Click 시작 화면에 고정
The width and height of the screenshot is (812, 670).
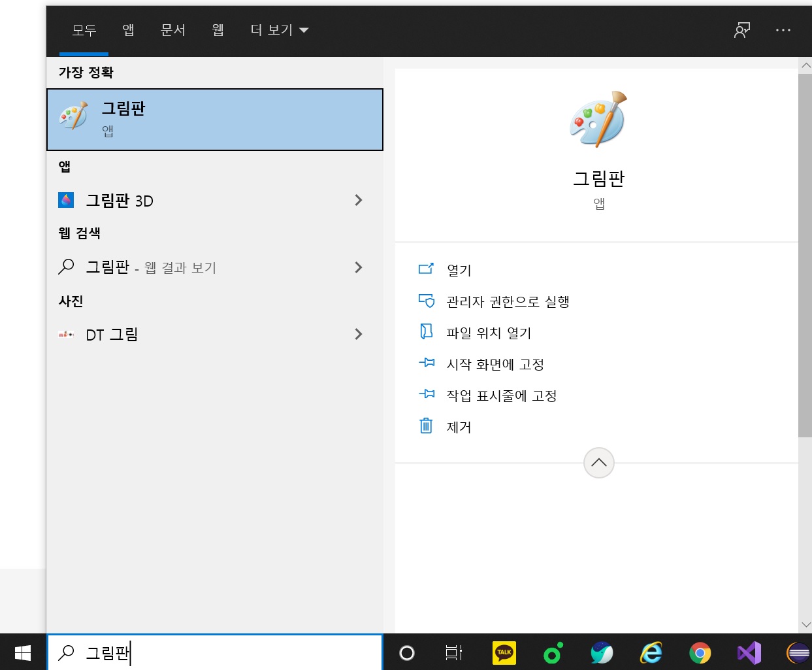tap(495, 364)
